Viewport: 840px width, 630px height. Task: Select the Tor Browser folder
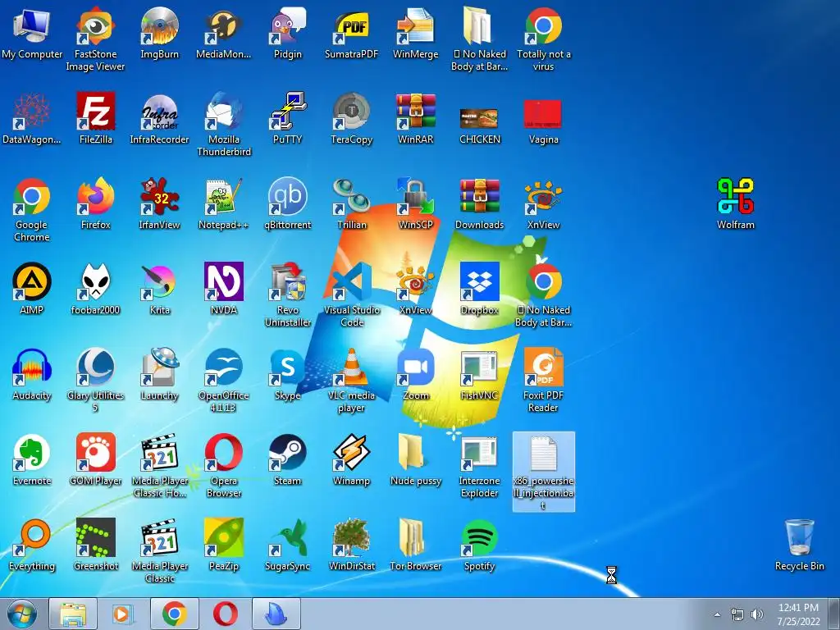416,545
